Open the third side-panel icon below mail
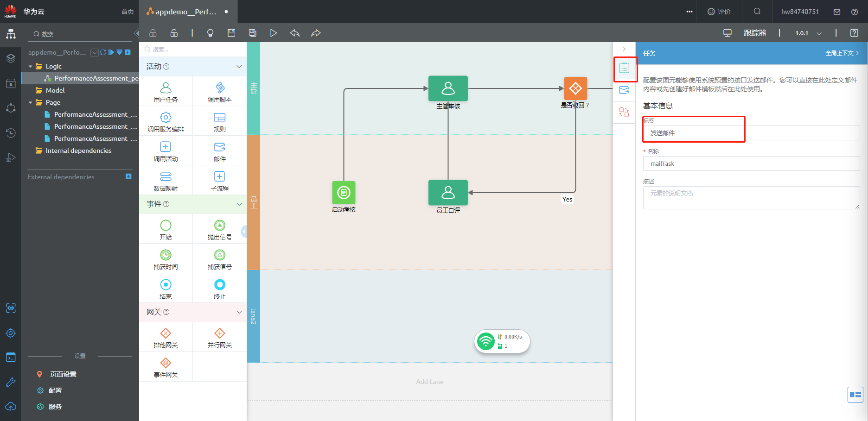The height and width of the screenshot is (421, 868). click(624, 112)
